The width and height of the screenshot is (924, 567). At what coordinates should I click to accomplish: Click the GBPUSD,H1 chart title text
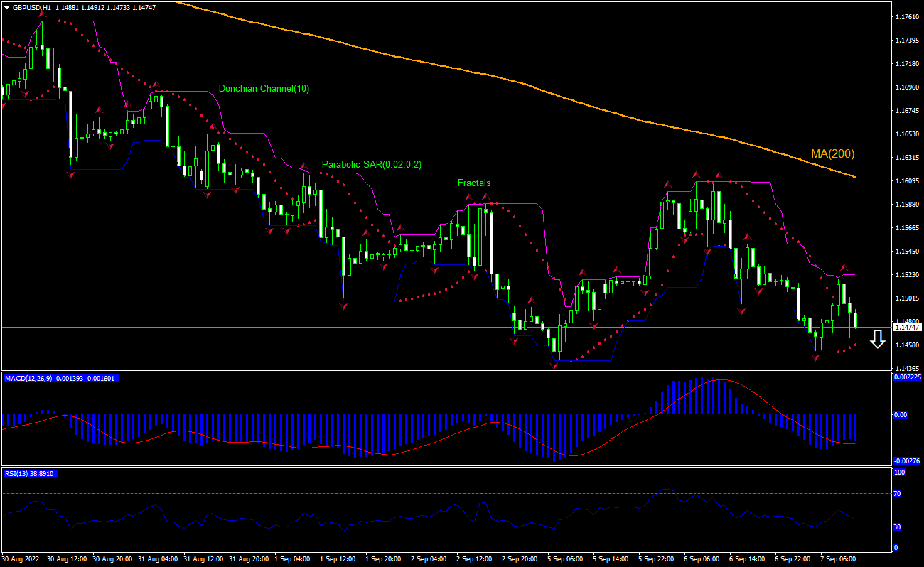click(32, 7)
